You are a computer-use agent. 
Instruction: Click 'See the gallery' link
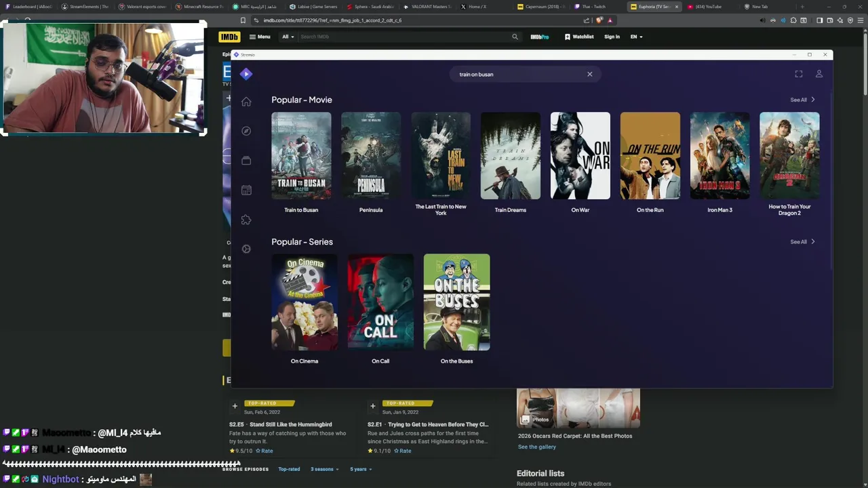537,447
